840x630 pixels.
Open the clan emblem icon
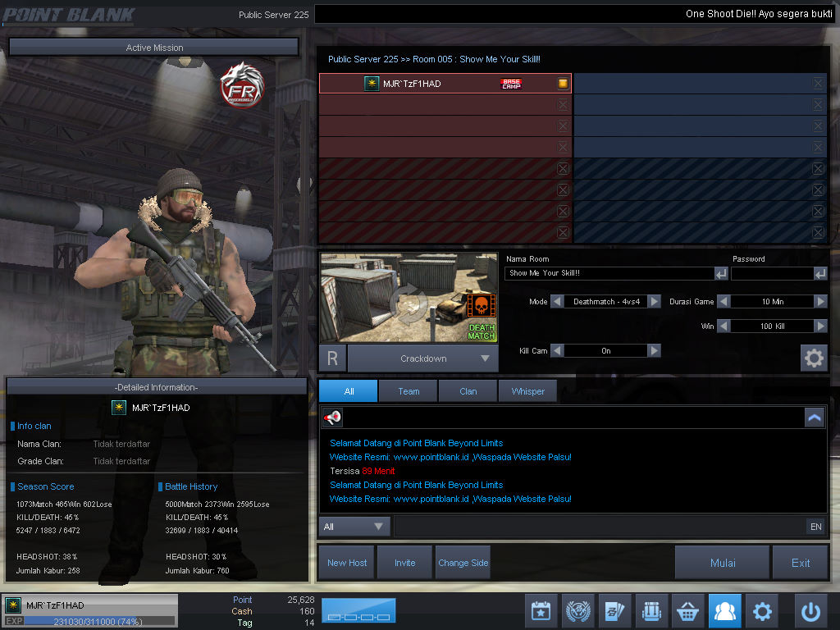pos(577,610)
